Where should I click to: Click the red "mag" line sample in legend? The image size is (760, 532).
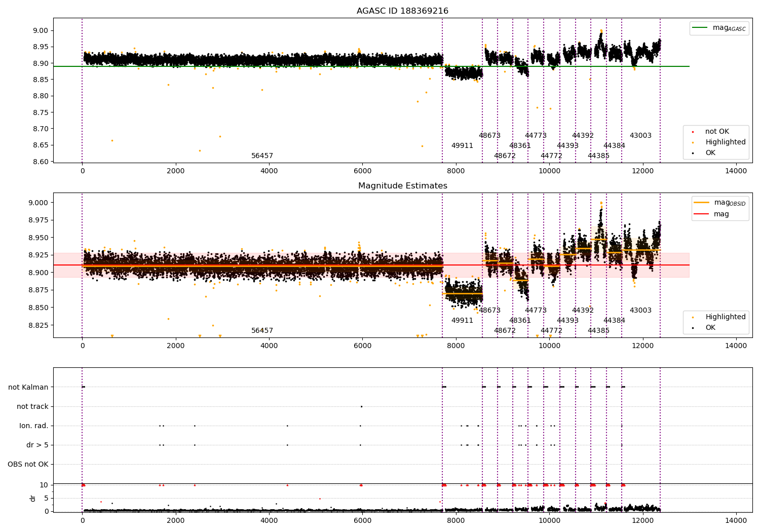click(702, 214)
